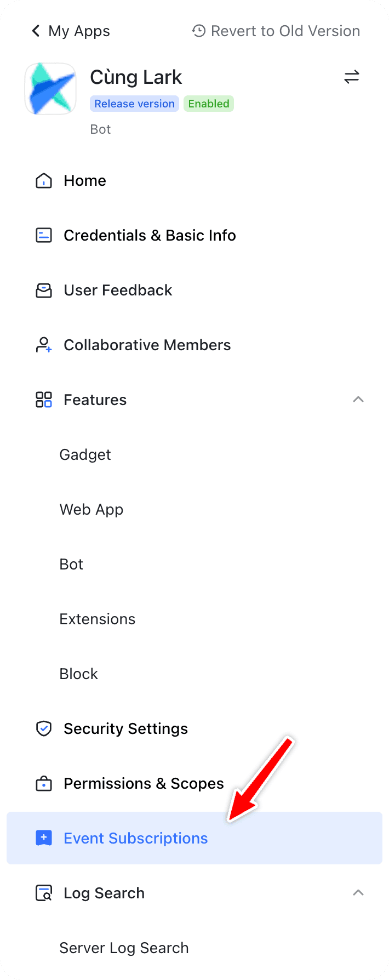Click the Security Settings shield icon

(x=43, y=728)
